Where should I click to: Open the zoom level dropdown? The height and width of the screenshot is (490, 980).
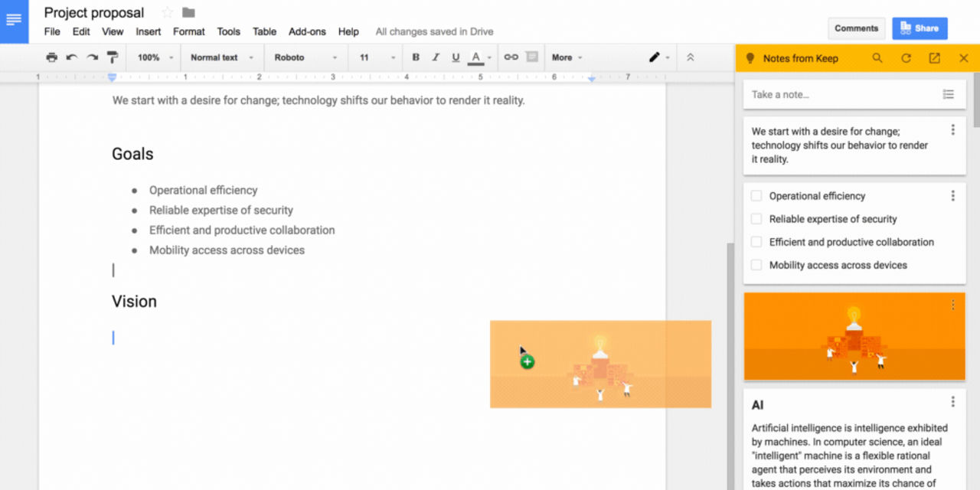click(156, 57)
